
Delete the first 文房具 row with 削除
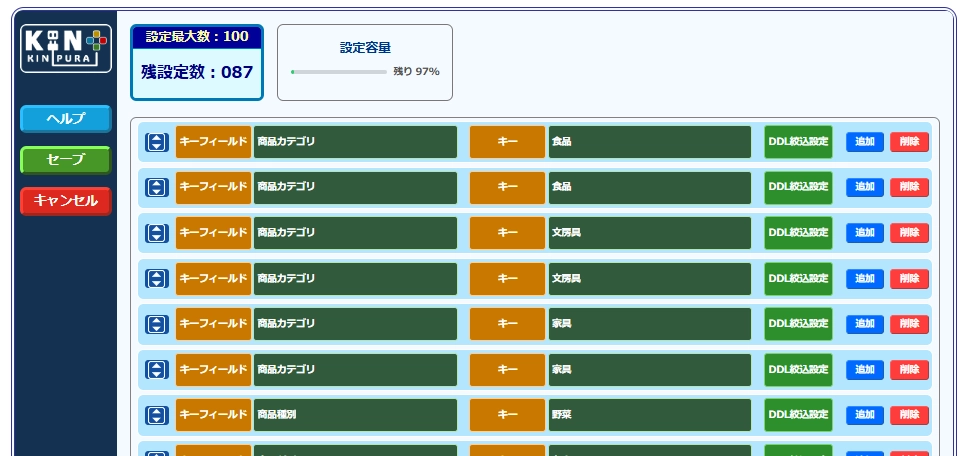[909, 233]
